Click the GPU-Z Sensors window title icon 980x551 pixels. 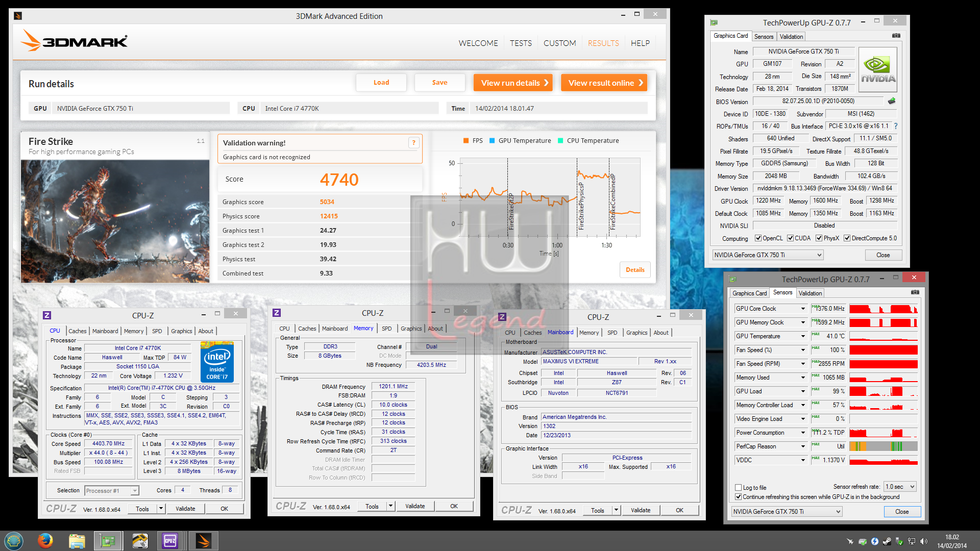click(x=733, y=279)
